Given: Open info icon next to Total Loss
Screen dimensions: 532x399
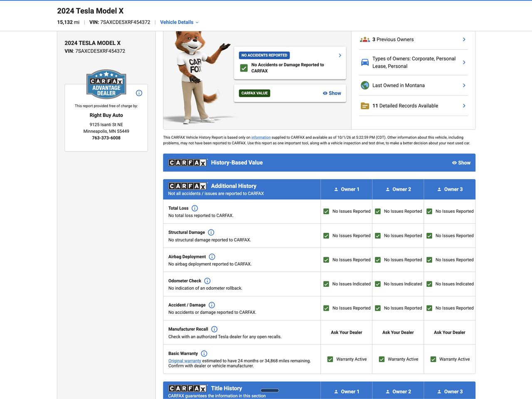Looking at the screenshot, I should [195, 208].
